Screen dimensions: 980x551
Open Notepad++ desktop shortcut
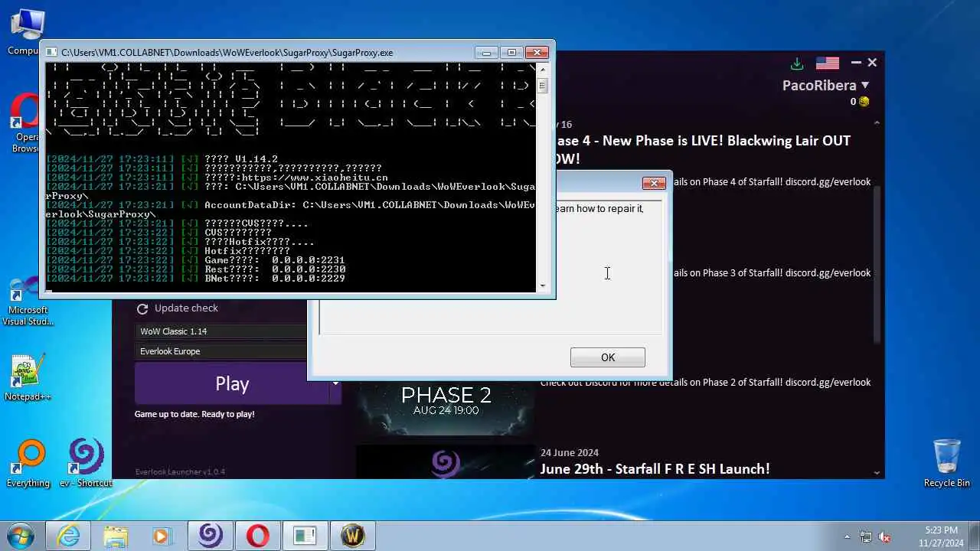tap(28, 378)
